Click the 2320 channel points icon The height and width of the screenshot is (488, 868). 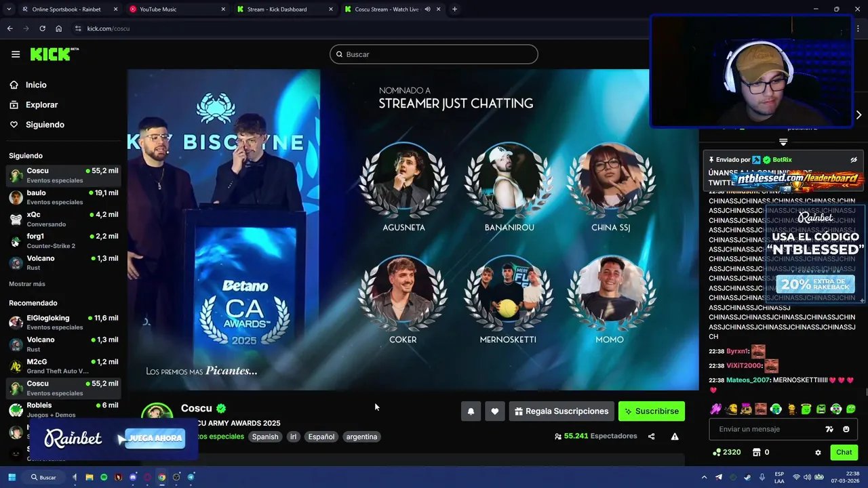[x=726, y=452]
